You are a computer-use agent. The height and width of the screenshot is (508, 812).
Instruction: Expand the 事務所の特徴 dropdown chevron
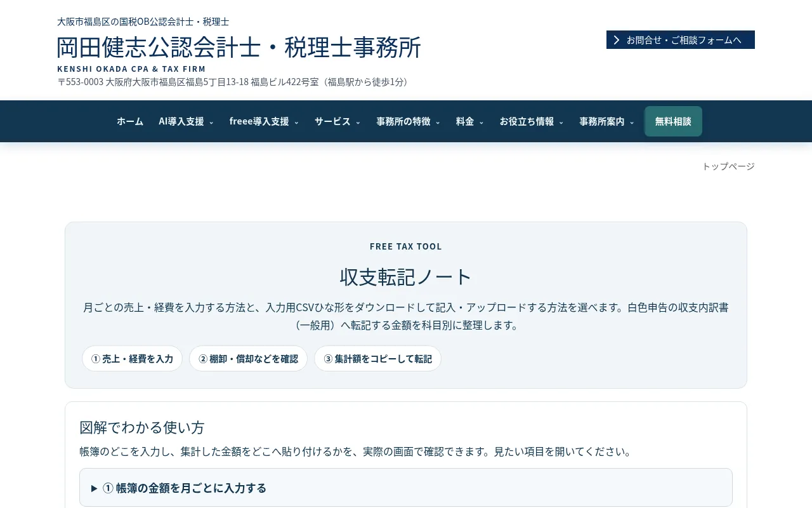438,123
